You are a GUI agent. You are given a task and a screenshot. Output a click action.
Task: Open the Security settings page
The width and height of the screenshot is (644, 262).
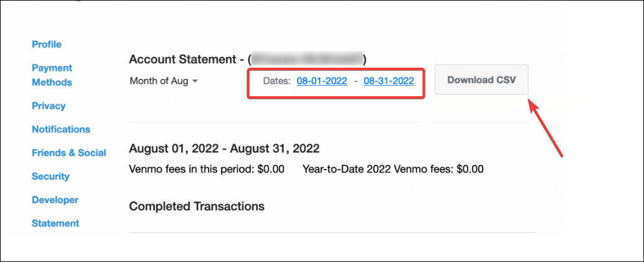tap(50, 176)
